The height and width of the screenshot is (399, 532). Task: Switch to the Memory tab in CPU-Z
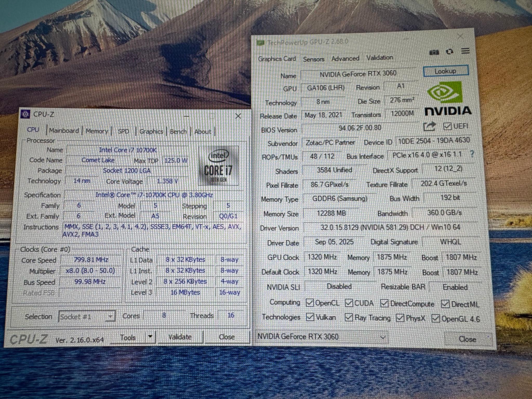[97, 131]
